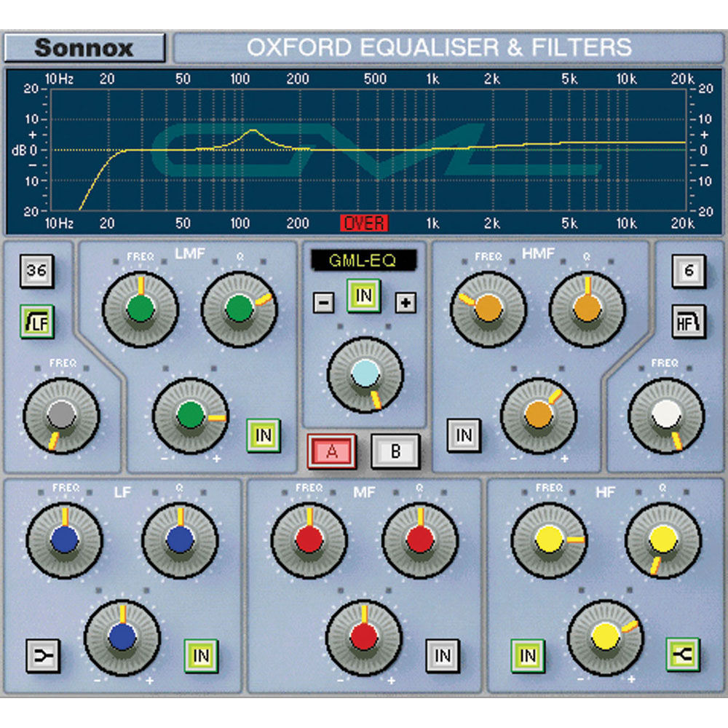This screenshot has height=728, width=728.
Task: Toggle the LF band IN button
Action: click(201, 656)
